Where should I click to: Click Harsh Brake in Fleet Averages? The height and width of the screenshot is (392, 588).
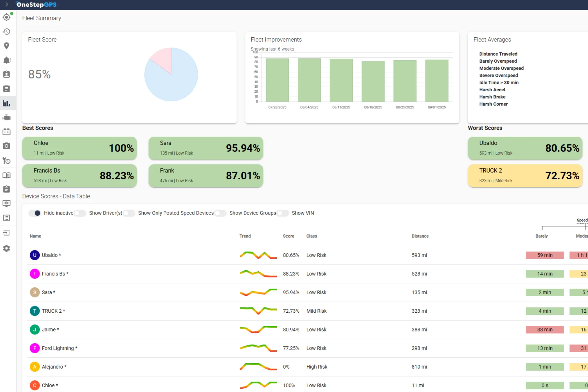coord(492,97)
